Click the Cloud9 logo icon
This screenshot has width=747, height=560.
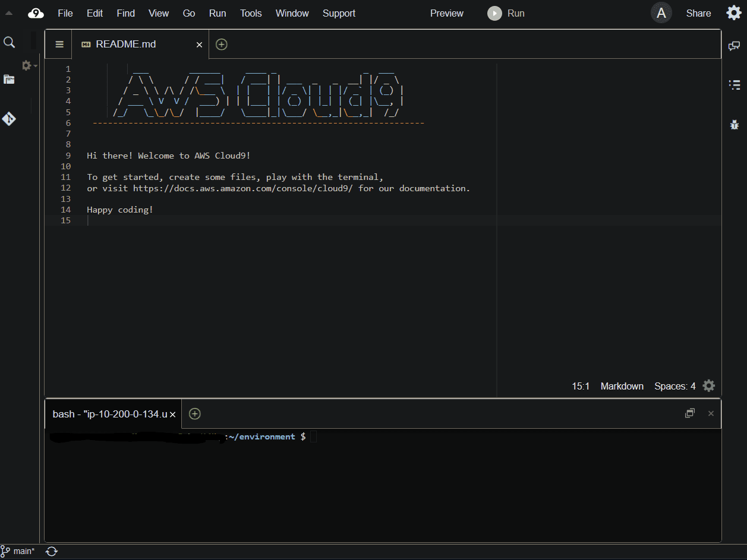point(36,13)
